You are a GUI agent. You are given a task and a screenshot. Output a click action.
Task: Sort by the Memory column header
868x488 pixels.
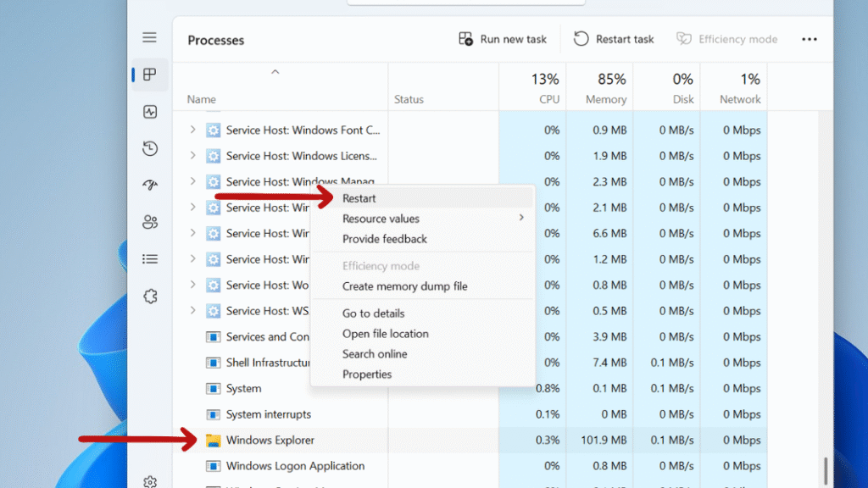pyautogui.click(x=599, y=88)
